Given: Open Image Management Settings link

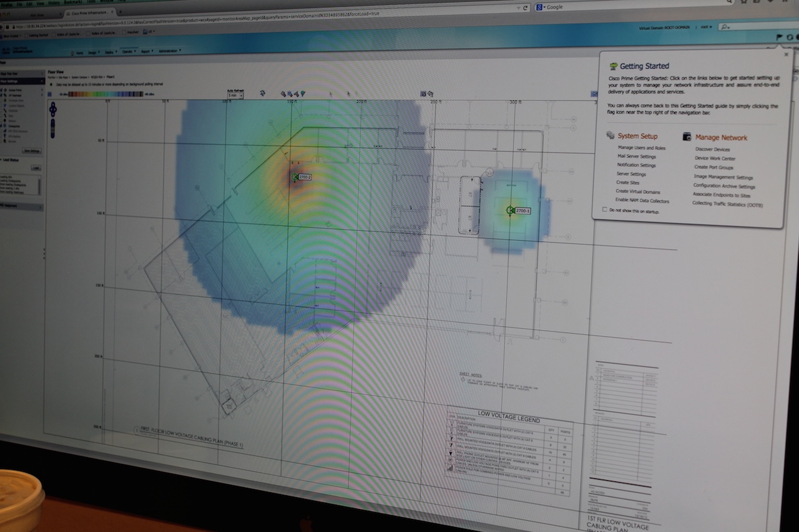Looking at the screenshot, I should tap(723, 177).
